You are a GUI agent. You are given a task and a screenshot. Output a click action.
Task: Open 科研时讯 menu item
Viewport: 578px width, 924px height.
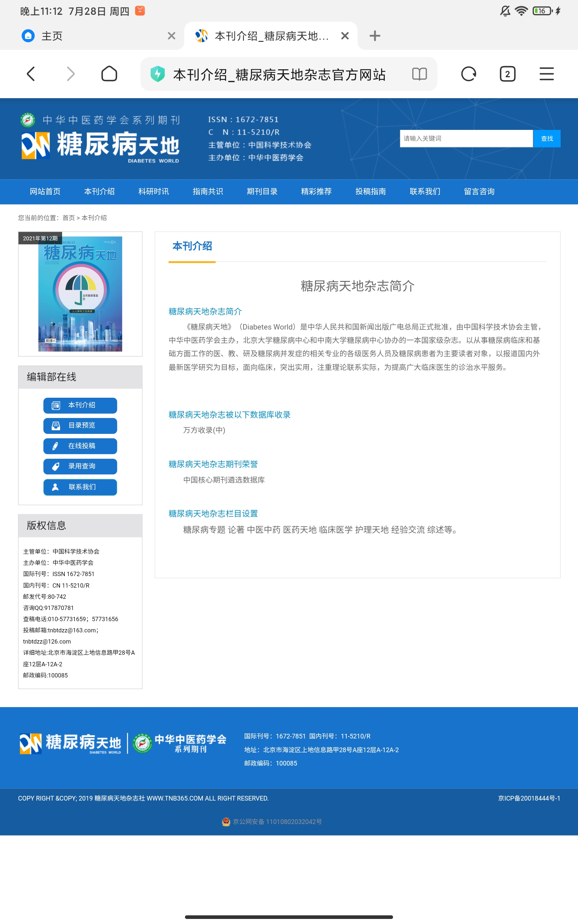154,191
